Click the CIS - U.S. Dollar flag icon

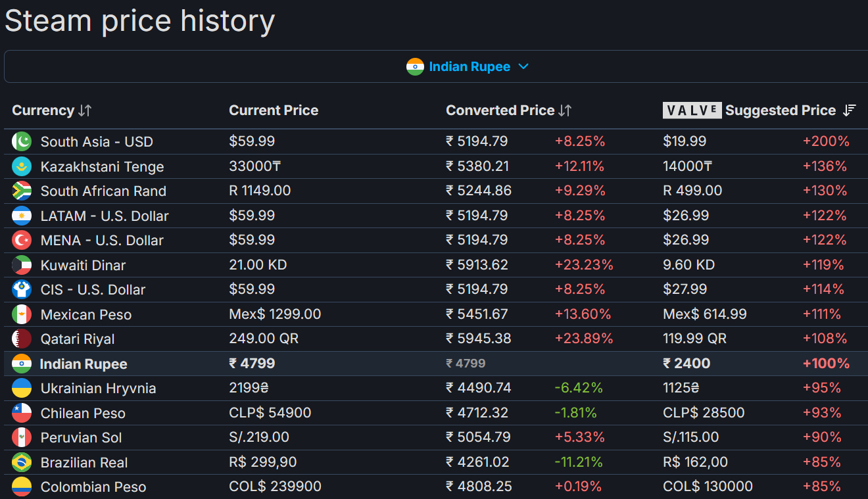tap(22, 289)
